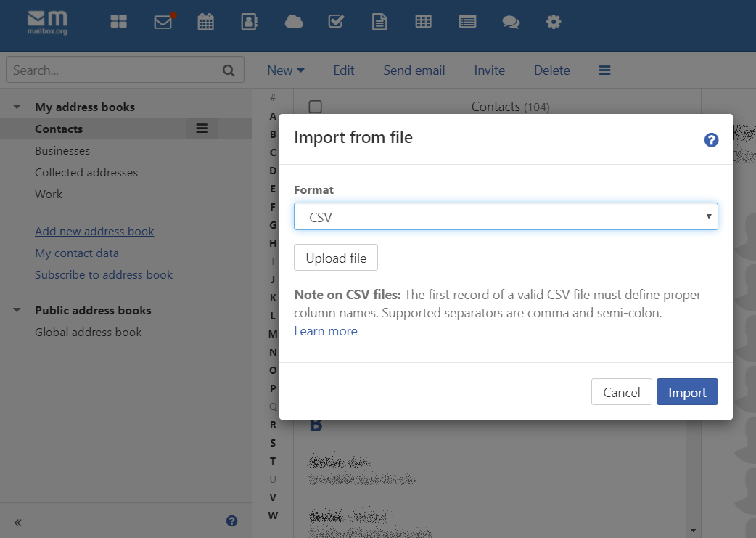
Task: Collapse the My address books section
Action: pos(17,107)
